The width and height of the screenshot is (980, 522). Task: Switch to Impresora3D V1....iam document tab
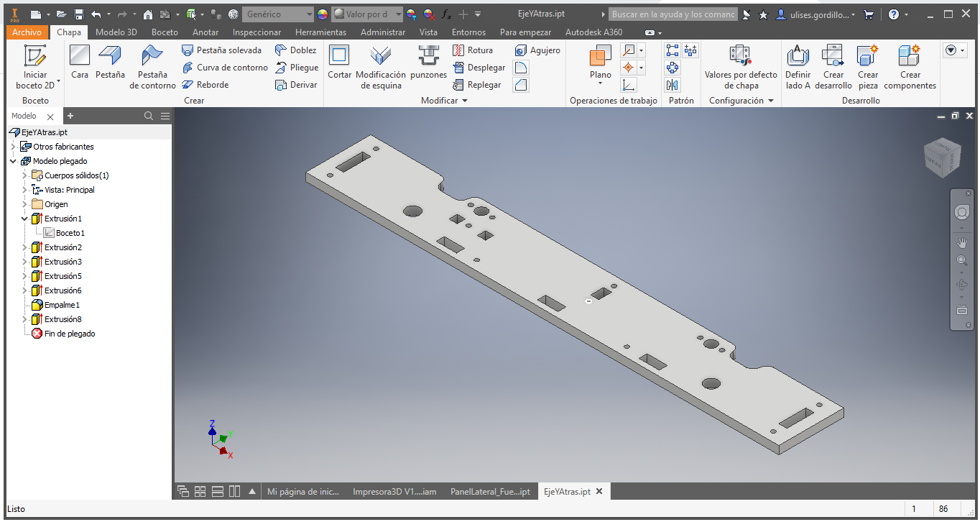[x=394, y=492]
